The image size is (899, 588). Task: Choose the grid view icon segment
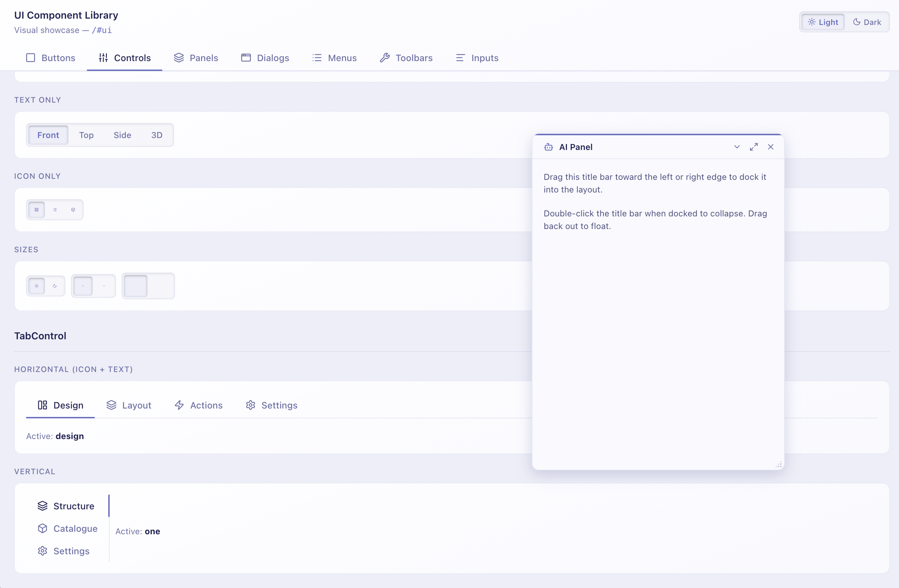tap(37, 210)
